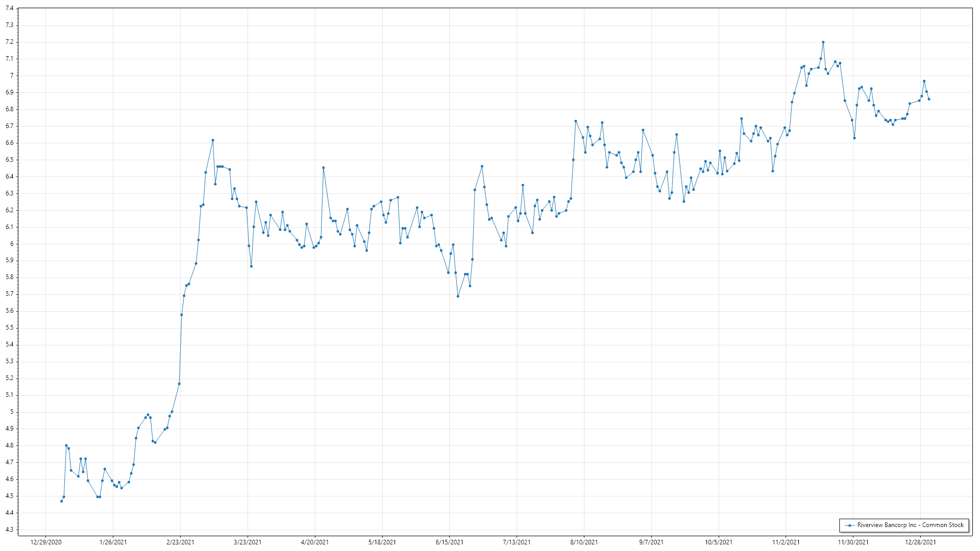This screenshot has height=551, width=980.
Task: Click the 6 y-axis value label
Action: pyautogui.click(x=12, y=244)
